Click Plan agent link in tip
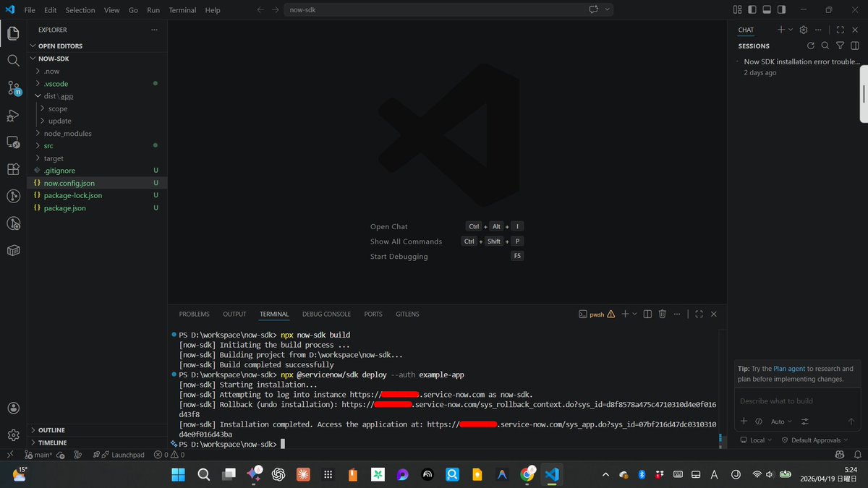The height and width of the screenshot is (488, 868). [x=789, y=369]
